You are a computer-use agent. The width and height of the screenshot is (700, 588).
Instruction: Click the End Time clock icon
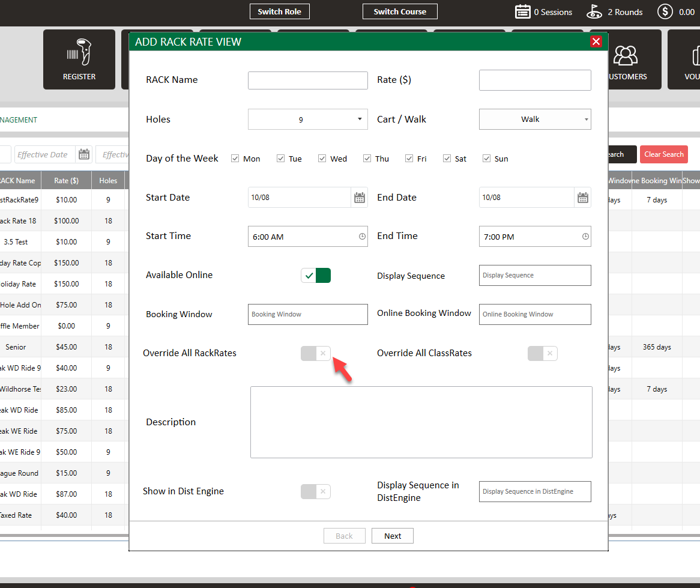click(585, 237)
